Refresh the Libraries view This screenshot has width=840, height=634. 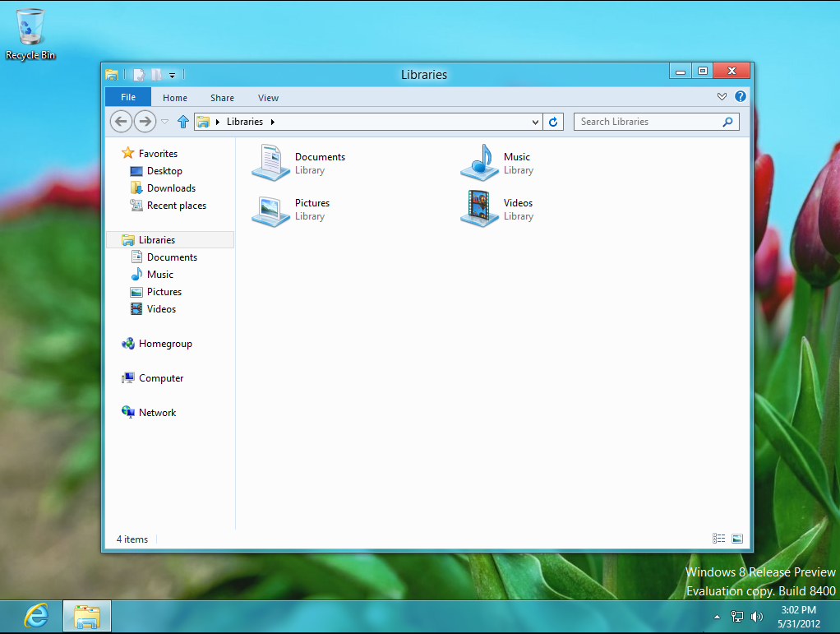point(553,121)
